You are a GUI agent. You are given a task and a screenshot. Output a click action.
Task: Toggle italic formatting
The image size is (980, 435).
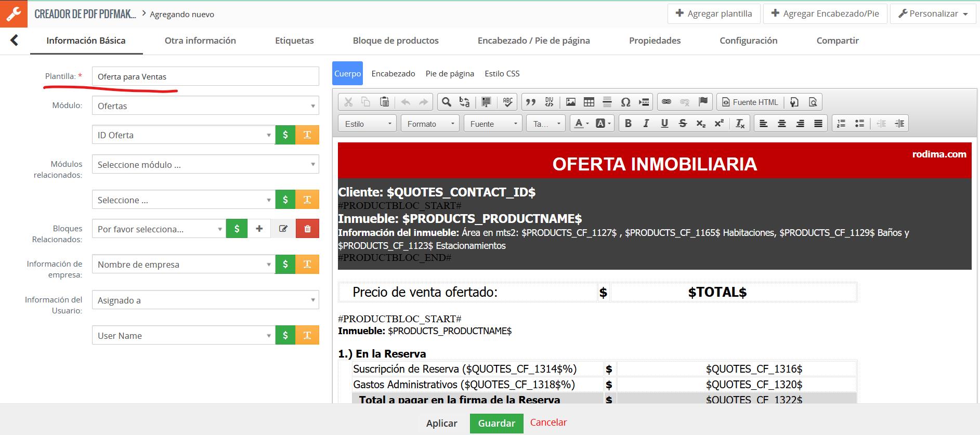(646, 124)
